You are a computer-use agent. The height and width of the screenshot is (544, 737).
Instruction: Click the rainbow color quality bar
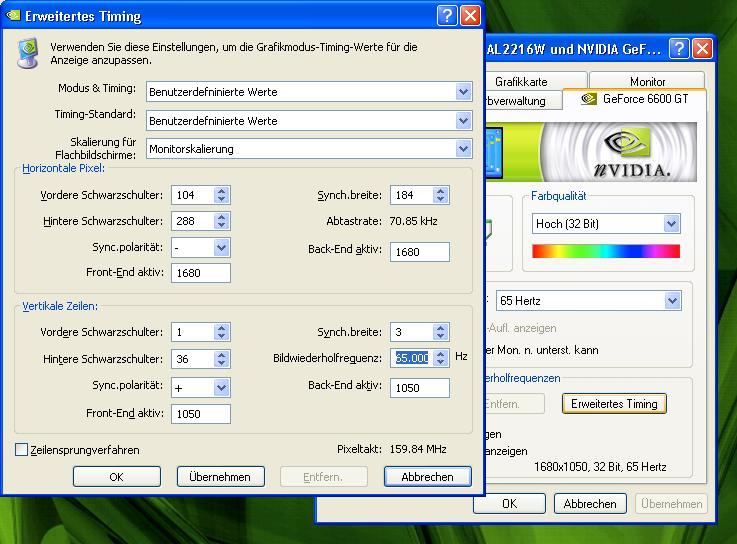point(605,251)
